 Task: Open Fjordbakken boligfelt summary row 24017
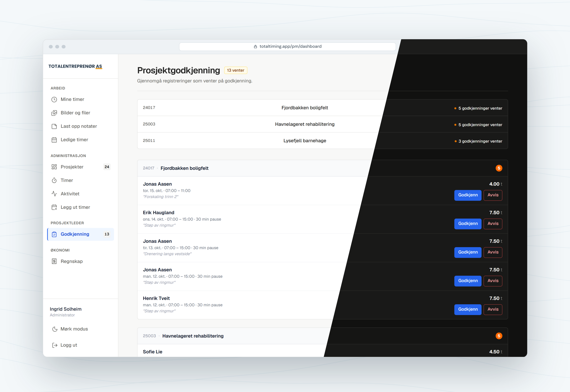coord(322,108)
